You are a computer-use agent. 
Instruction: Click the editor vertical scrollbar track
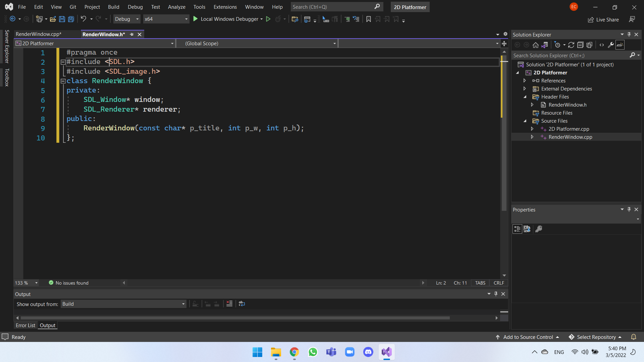504,241
